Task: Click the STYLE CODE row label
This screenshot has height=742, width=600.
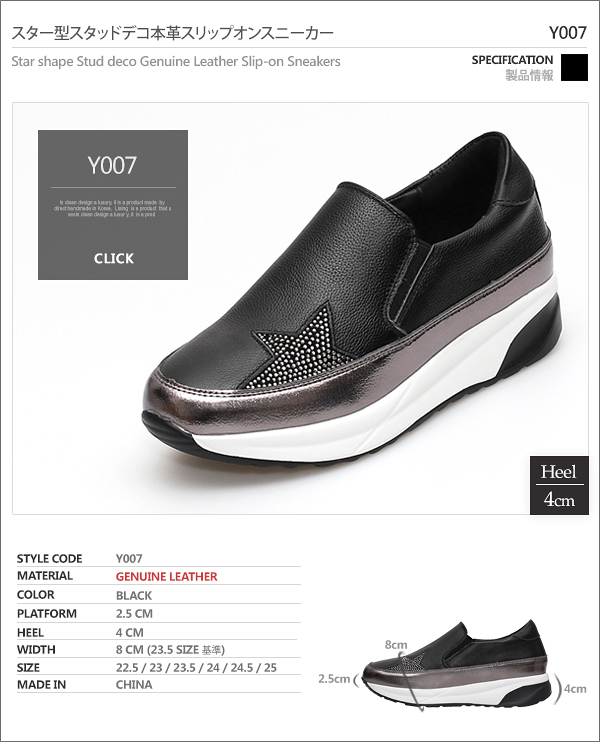Action: pos(50,559)
